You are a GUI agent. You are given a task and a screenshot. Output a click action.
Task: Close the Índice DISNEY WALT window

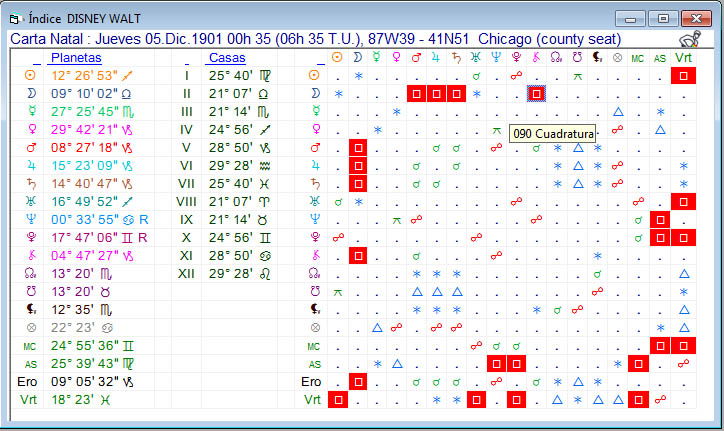point(696,18)
